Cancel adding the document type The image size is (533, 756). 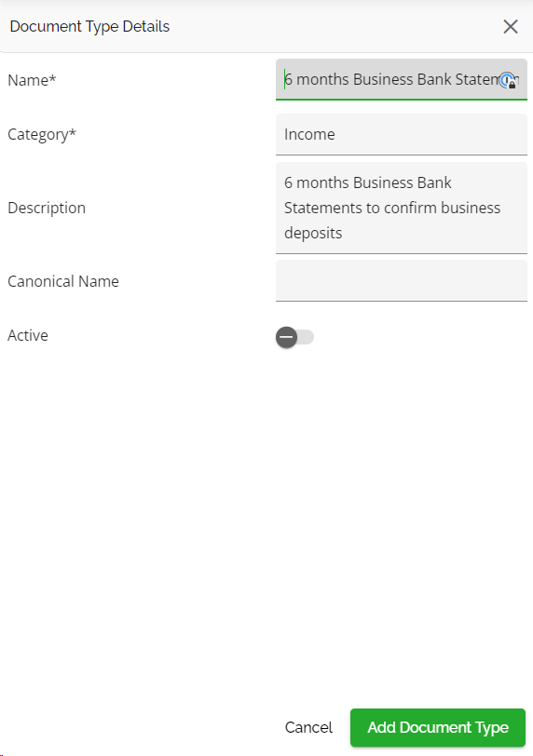tap(308, 727)
